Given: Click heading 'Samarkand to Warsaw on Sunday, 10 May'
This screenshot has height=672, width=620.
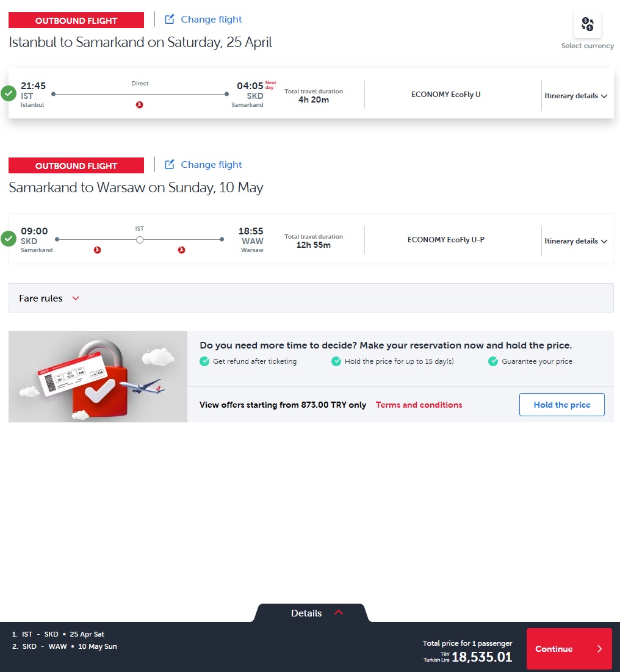Looking at the screenshot, I should pos(136,187).
